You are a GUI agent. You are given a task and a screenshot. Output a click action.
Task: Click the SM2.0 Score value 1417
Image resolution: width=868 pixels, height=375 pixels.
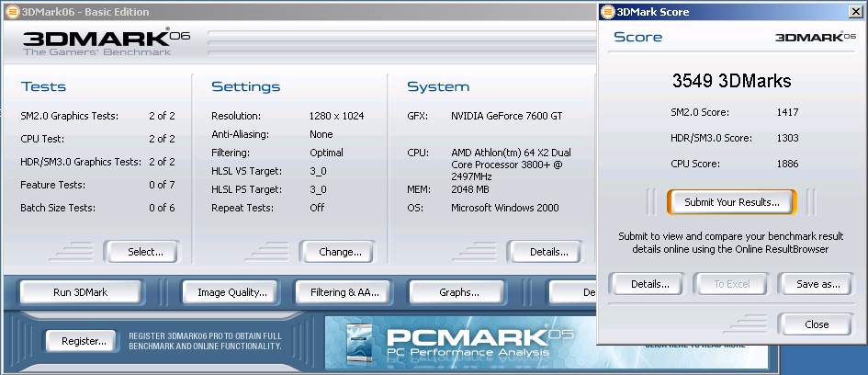[x=788, y=112]
